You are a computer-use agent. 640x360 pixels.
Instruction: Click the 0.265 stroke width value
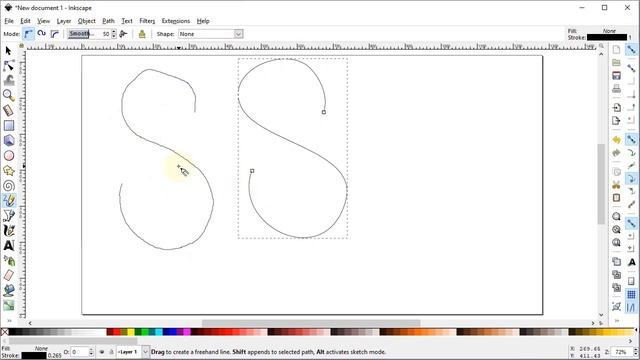(x=55, y=356)
